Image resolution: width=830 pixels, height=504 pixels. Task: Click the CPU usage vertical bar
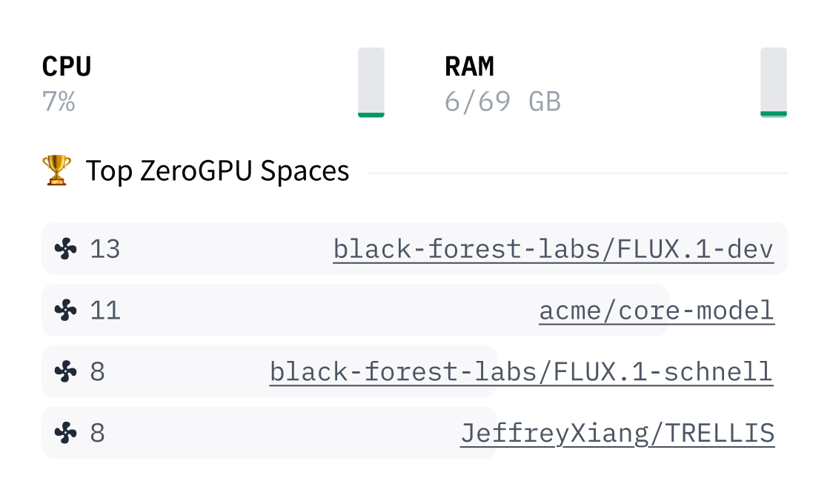(x=371, y=83)
